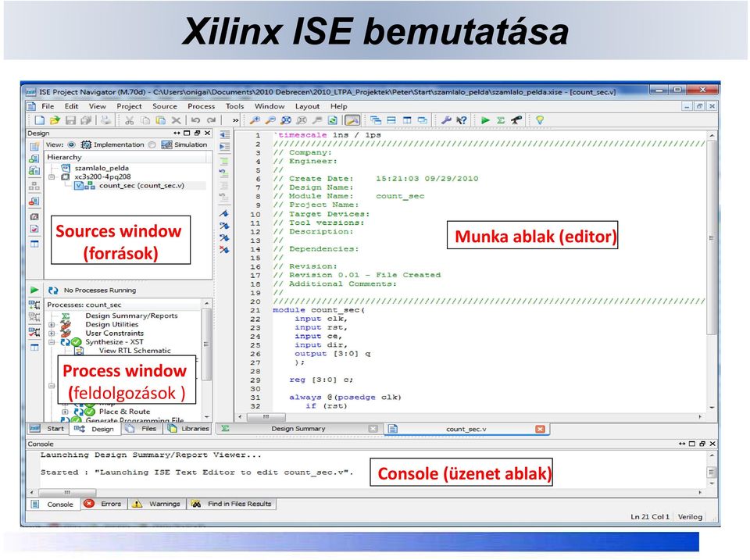Collapse the xc3s200-4pq208 hierarchy node
Screen dimensions: 750x560
(52, 177)
